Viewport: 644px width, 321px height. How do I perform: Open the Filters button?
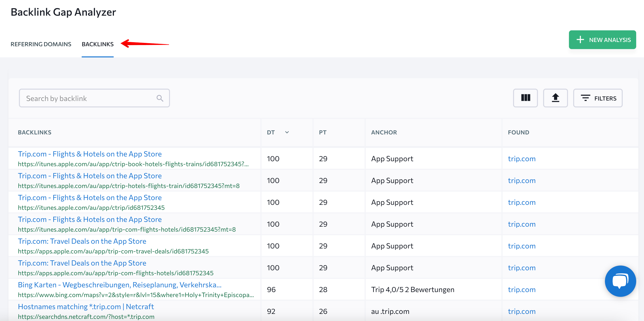(598, 98)
